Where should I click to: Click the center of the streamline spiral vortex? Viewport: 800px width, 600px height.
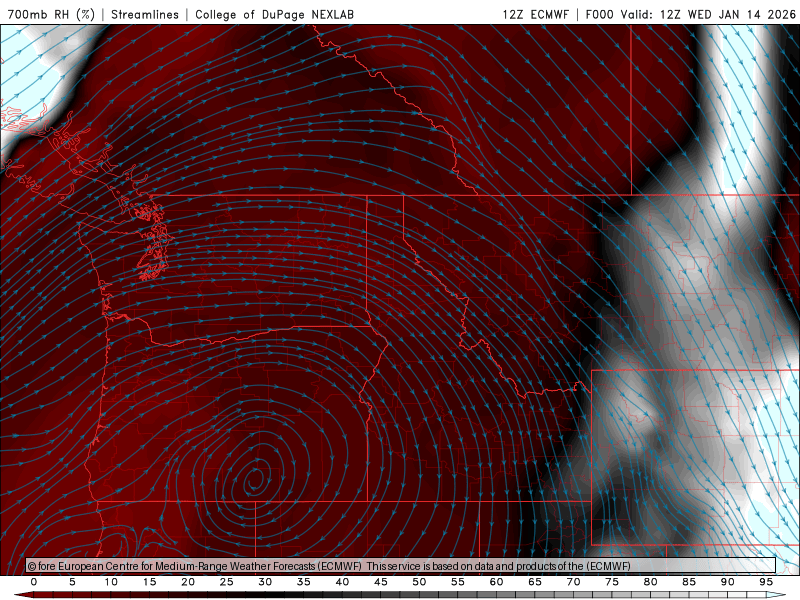tap(255, 479)
